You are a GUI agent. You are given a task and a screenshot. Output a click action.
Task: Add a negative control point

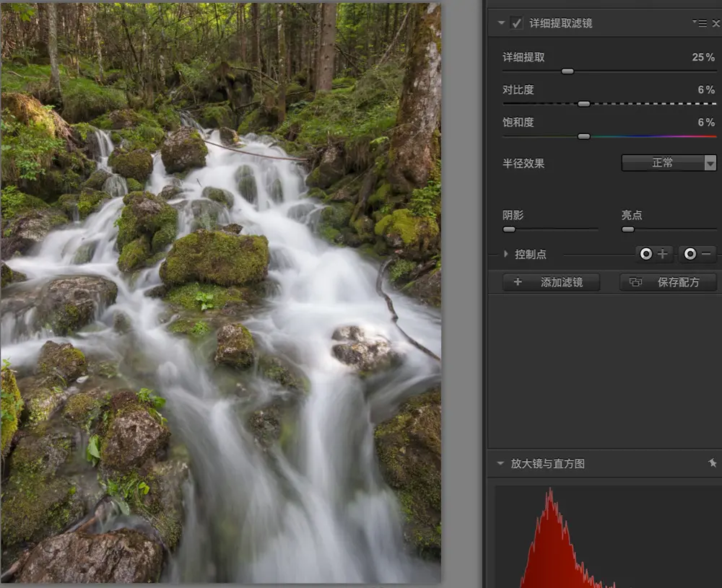(x=697, y=254)
